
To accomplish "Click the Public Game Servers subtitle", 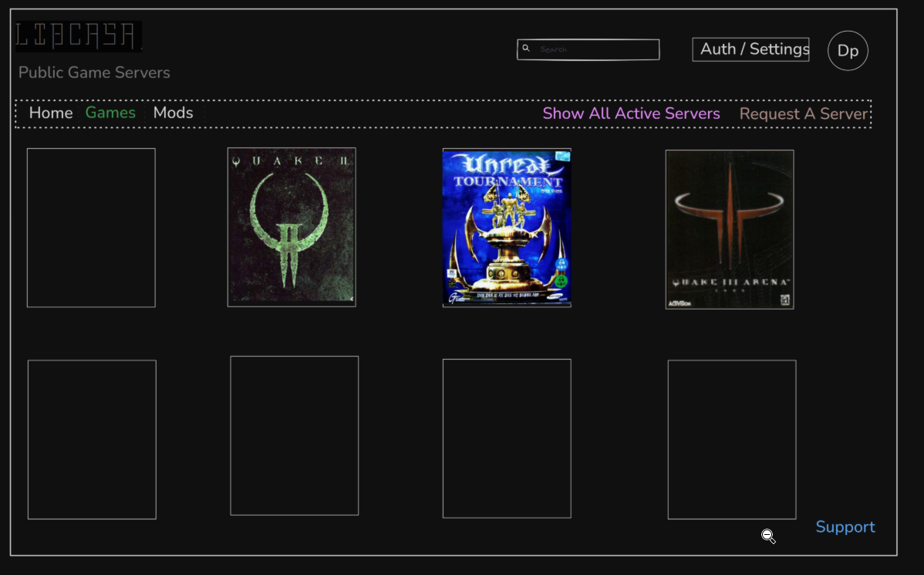I will [x=94, y=73].
